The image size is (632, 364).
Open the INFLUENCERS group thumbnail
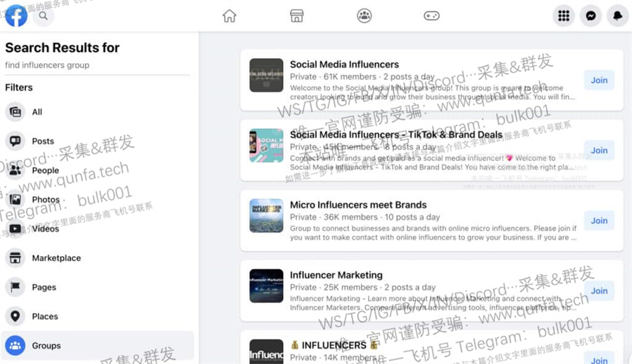pos(266,351)
